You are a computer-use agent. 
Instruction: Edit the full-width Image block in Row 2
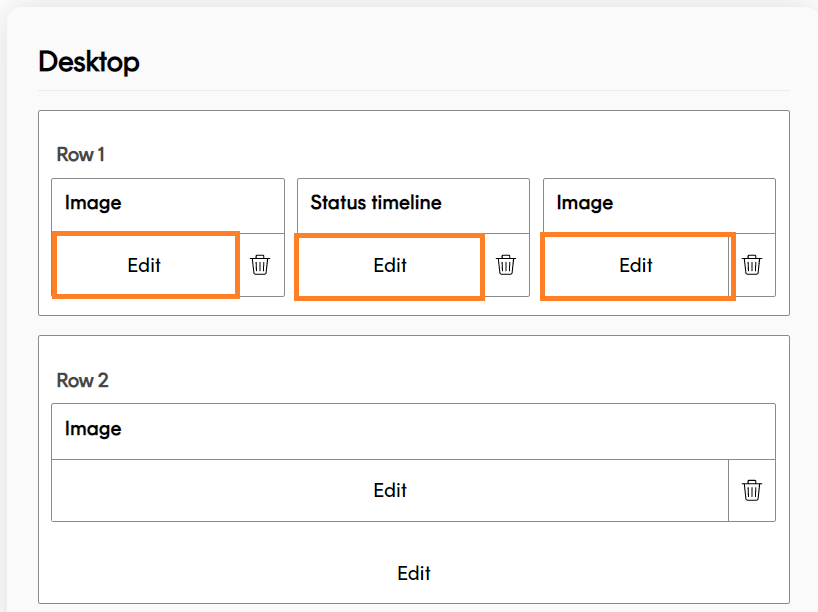(x=390, y=490)
